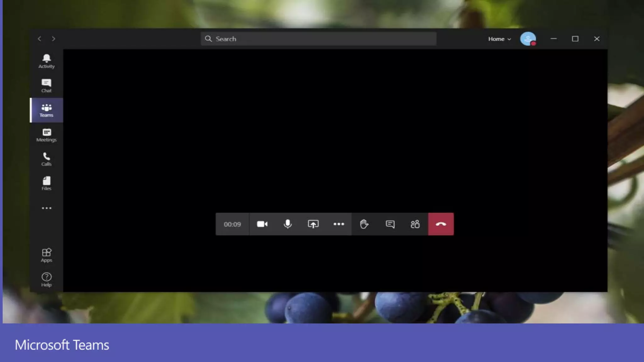This screenshot has width=644, height=362.
Task: Expand more apps ellipsis in the sidebar
Action: tap(47, 208)
